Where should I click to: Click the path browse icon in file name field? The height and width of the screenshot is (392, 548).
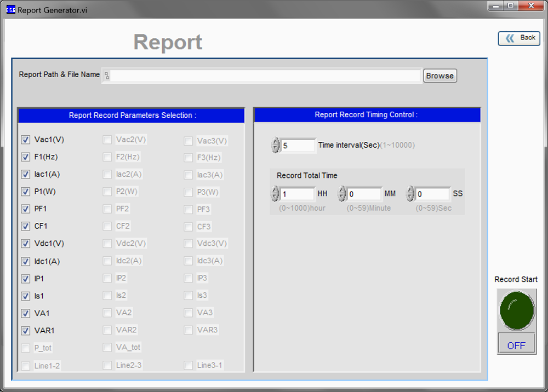pos(107,76)
